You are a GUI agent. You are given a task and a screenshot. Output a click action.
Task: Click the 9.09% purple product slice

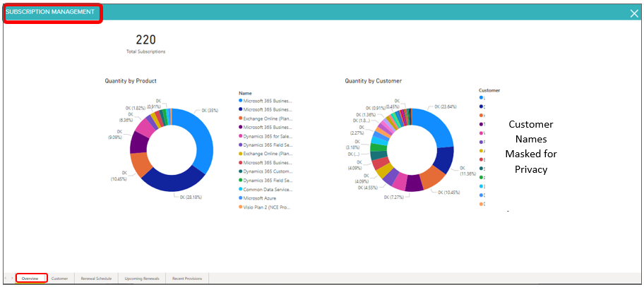pyautogui.click(x=139, y=144)
